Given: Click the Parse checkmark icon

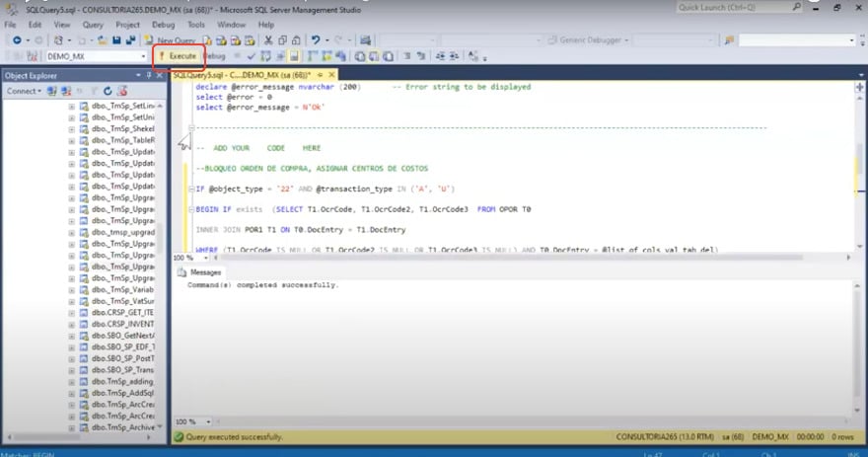Looking at the screenshot, I should (252, 56).
